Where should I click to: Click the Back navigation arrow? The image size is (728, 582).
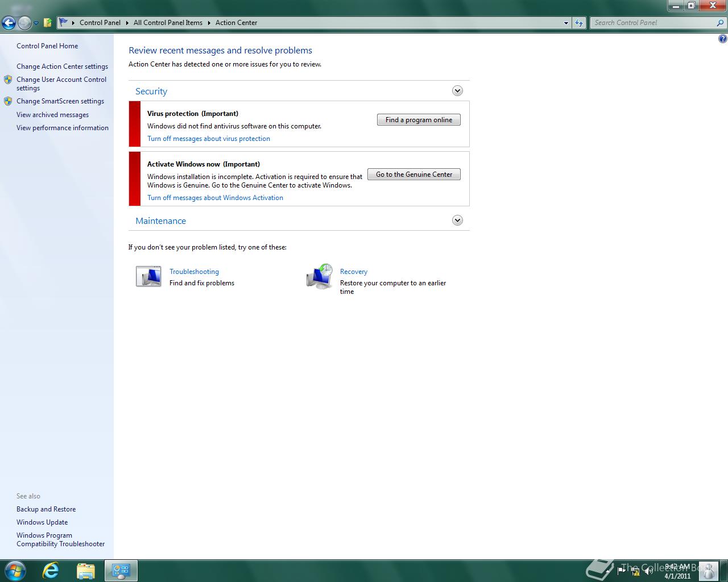(x=9, y=23)
